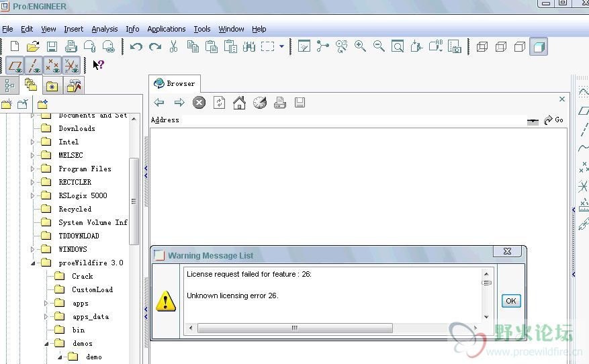Image resolution: width=589 pixels, height=364 pixels.
Task: Print the browser page
Action: tap(280, 102)
